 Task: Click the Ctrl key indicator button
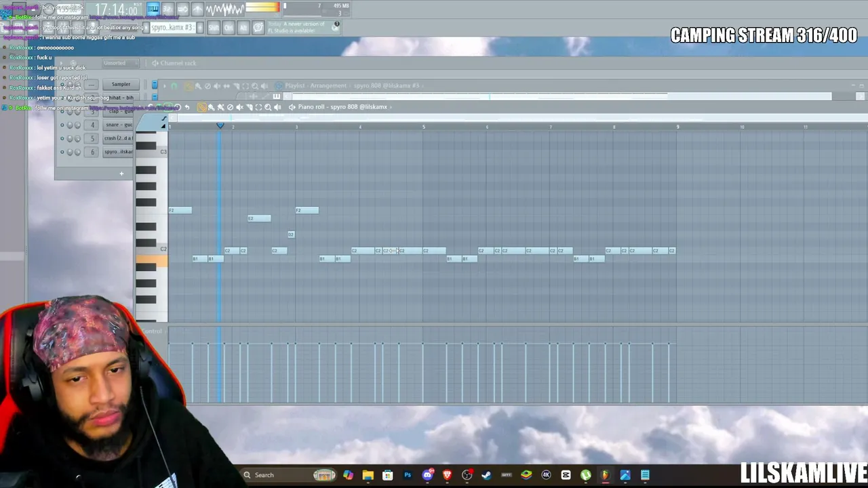(229, 28)
